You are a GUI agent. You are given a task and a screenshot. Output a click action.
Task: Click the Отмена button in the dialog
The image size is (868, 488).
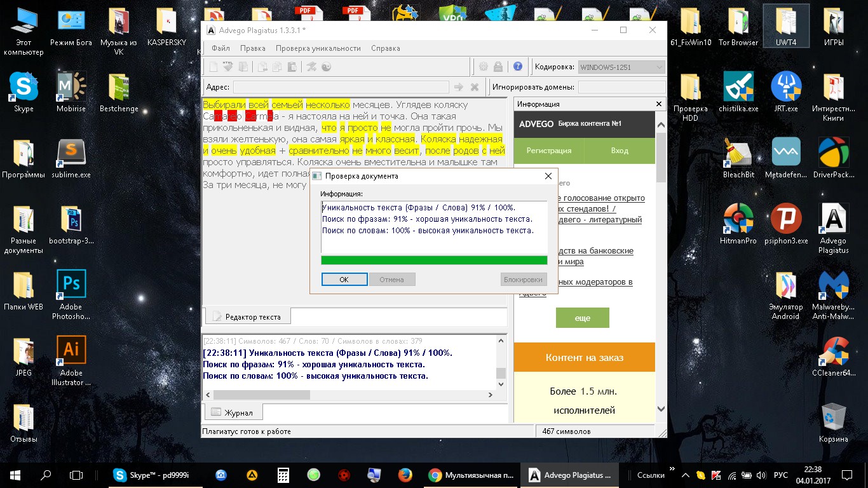pos(392,280)
